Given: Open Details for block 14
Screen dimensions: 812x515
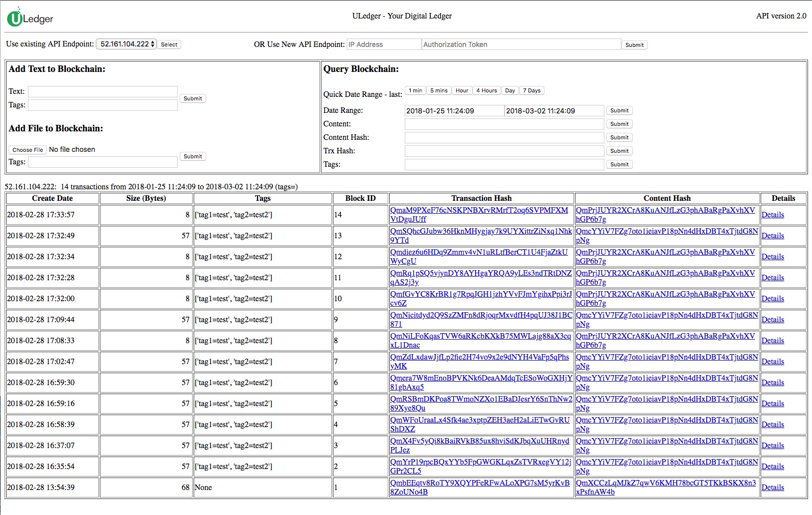Looking at the screenshot, I should (x=772, y=215).
